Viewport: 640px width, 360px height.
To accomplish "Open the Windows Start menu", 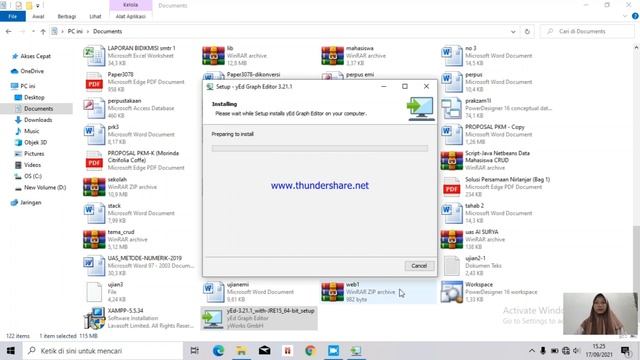I will 11,351.
